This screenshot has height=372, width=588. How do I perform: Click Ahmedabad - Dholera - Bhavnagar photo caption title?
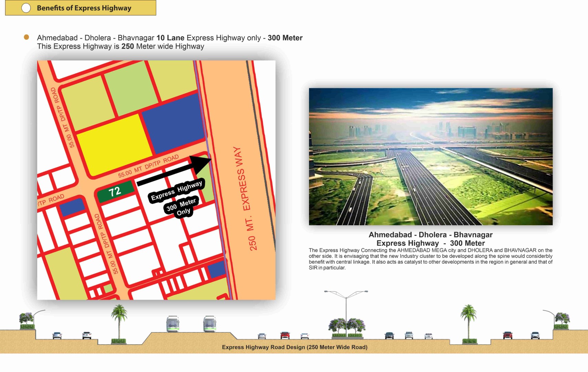point(431,235)
